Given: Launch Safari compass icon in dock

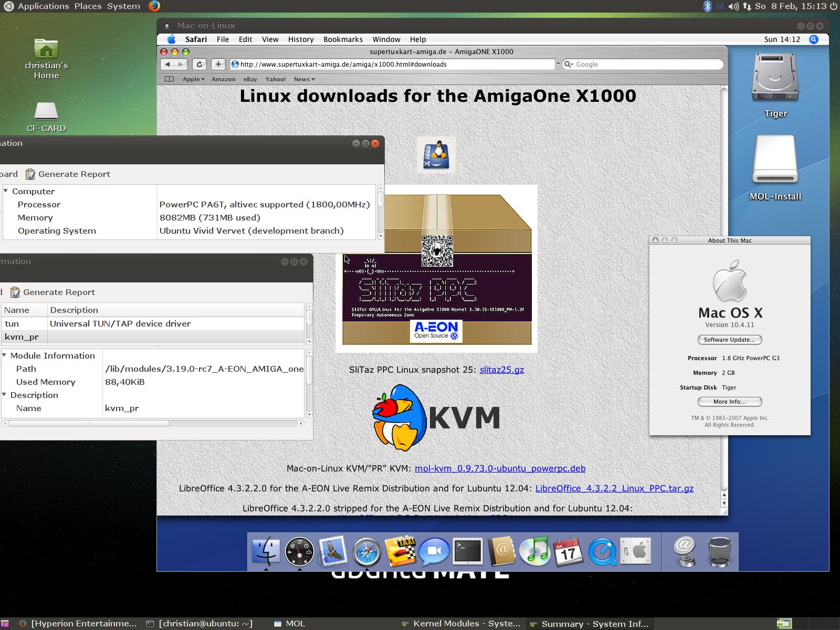Looking at the screenshot, I should pyautogui.click(x=366, y=552).
